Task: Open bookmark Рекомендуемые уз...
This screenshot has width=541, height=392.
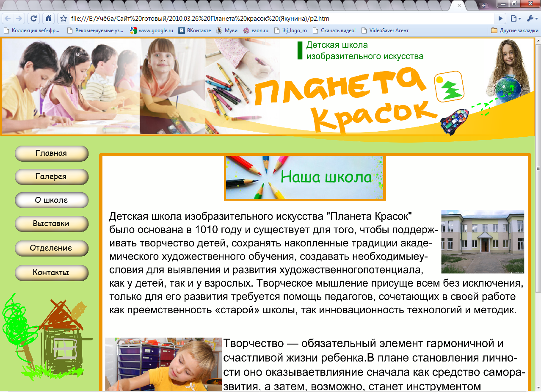Action: click(x=95, y=30)
